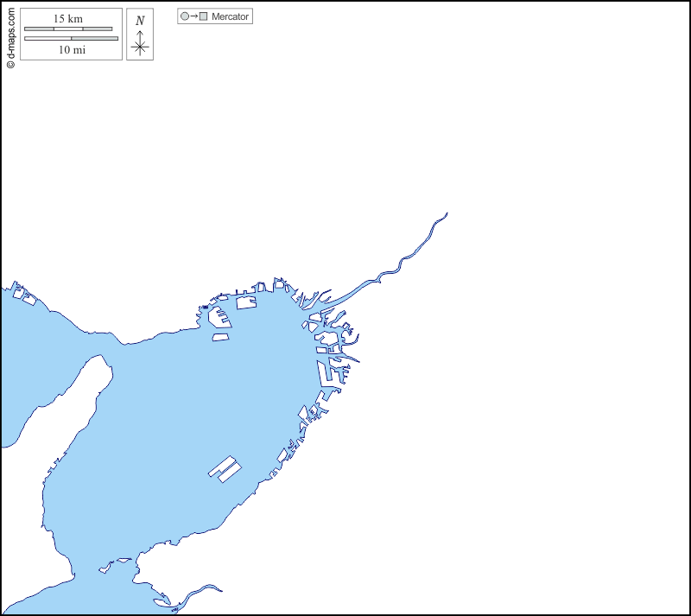Click the Mercator projection label
This screenshot has height=616, width=691.
point(230,16)
